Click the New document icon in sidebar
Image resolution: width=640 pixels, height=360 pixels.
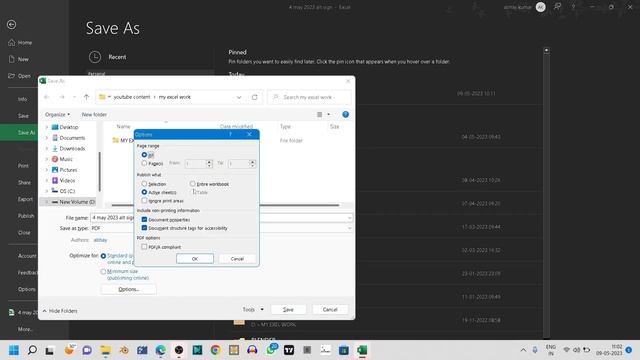[x=11, y=59]
